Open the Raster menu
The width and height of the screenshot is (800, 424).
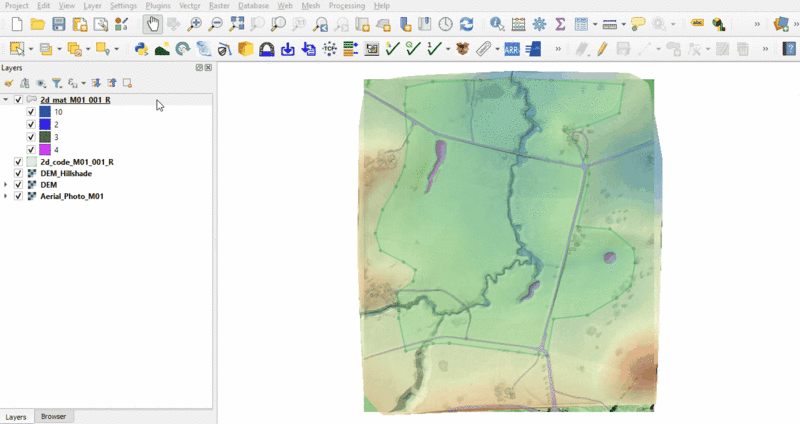[219, 6]
